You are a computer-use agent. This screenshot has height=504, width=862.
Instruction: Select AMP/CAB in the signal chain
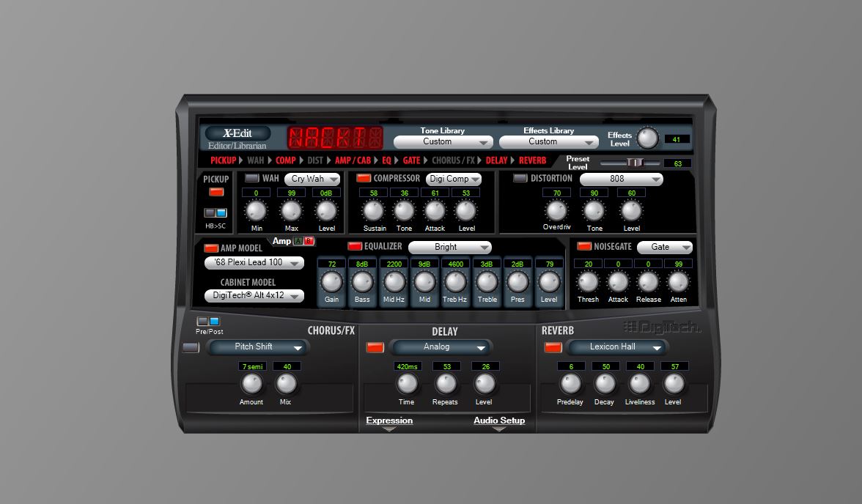pyautogui.click(x=353, y=160)
